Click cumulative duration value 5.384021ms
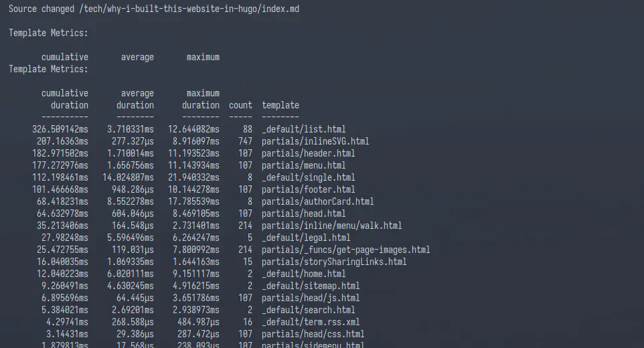The image size is (644, 348). click(x=65, y=310)
